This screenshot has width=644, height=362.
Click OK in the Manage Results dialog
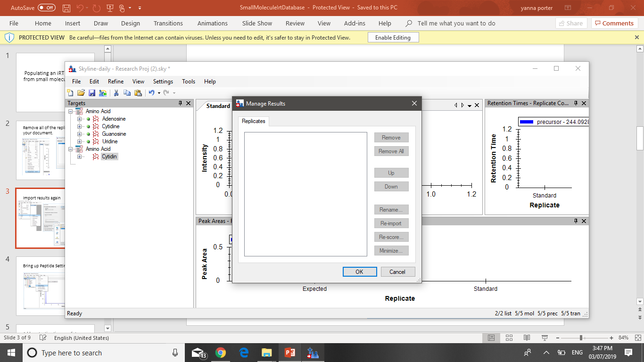(359, 271)
